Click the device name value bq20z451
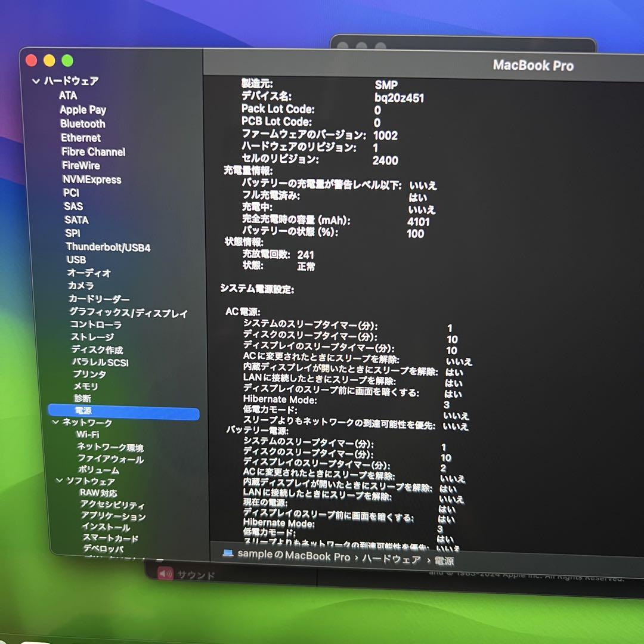This screenshot has width=644, height=644. [x=399, y=98]
